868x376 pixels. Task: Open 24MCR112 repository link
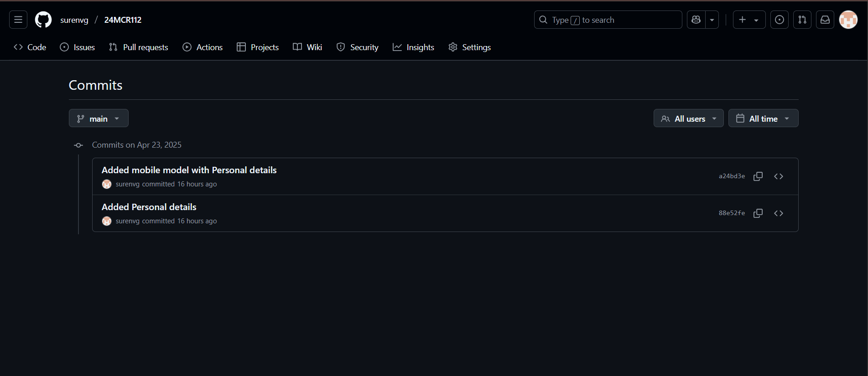tap(123, 20)
